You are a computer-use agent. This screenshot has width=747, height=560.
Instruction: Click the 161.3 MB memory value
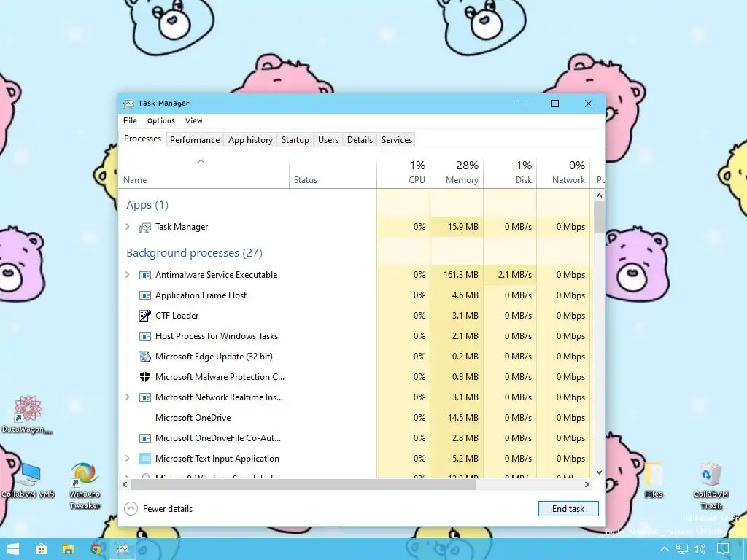coord(461,275)
